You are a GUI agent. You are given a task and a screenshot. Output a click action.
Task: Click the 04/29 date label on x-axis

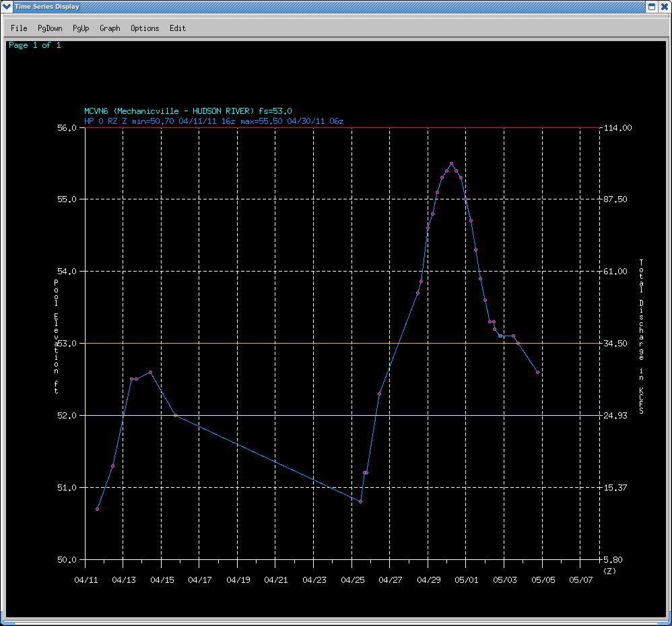[x=428, y=580]
